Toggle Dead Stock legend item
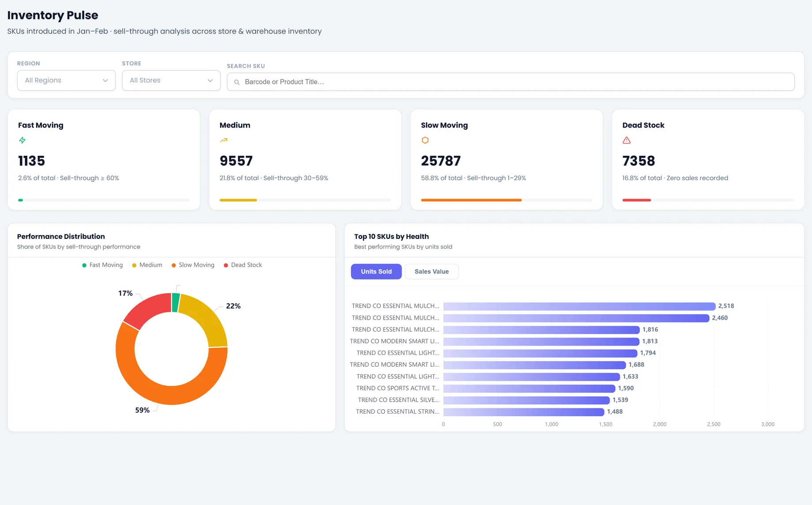Screen dimensions: 812x505 pos(243,265)
